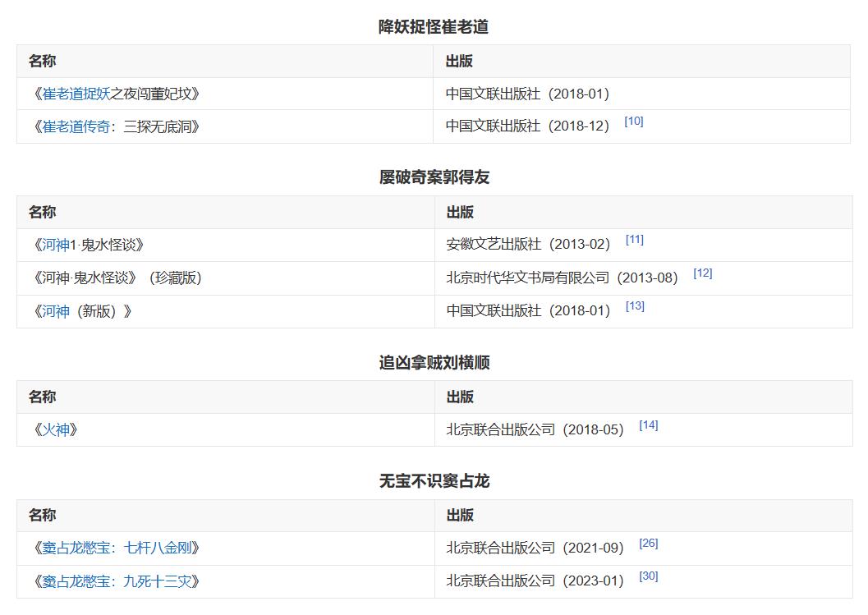Open the 火神 book link
The image size is (868, 615).
56,430
